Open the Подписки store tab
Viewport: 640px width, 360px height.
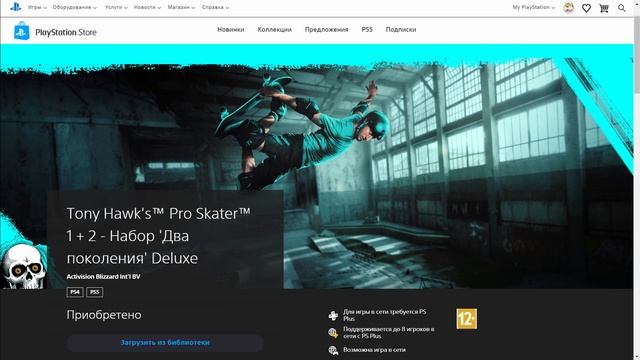click(401, 29)
